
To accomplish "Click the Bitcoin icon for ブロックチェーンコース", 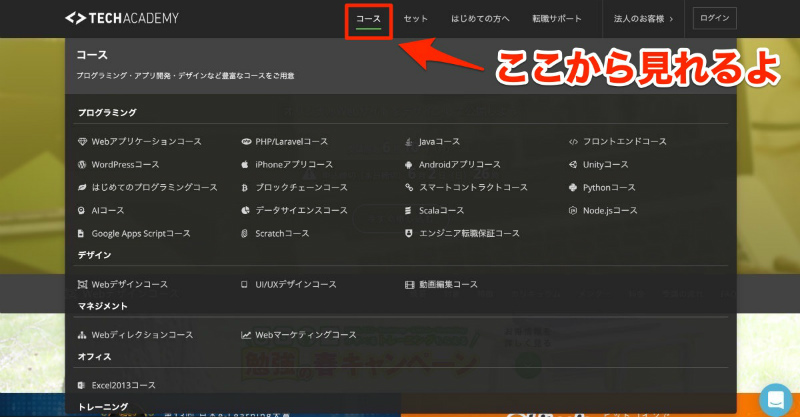I will [x=244, y=188].
